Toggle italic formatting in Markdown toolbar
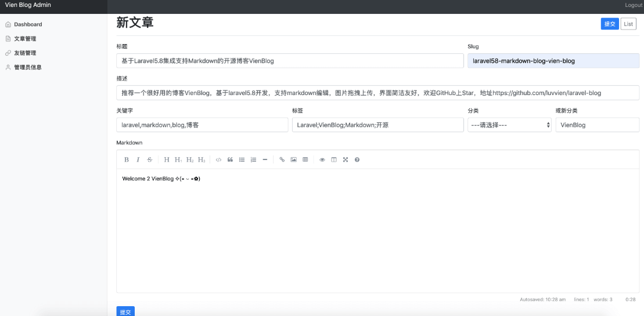This screenshot has width=644, height=316. [x=138, y=160]
